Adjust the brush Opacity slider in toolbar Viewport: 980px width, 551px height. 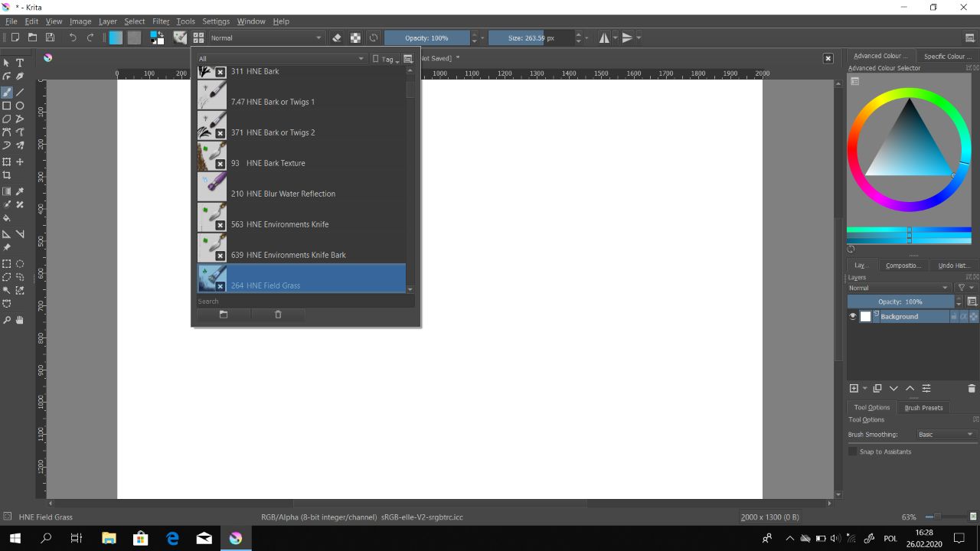427,37
